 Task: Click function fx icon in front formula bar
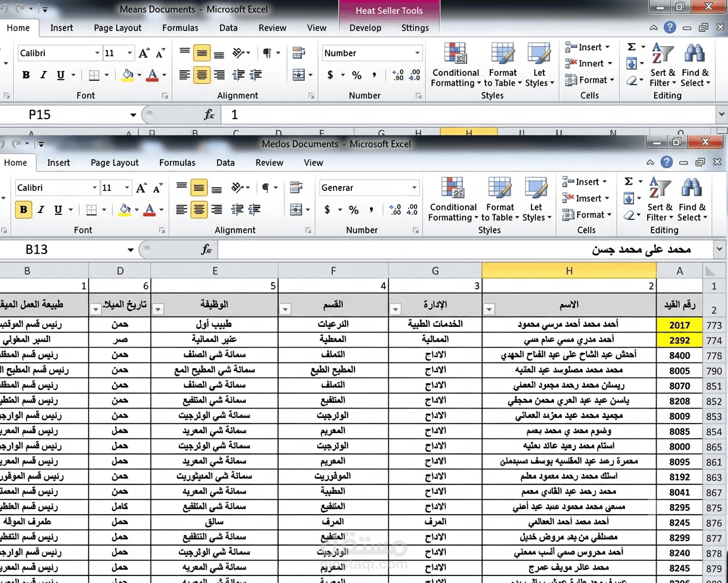click(207, 250)
